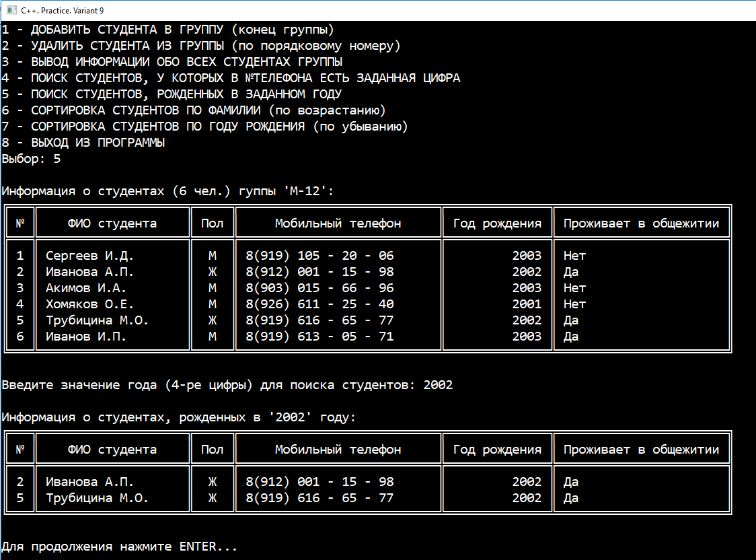Click phone "8(919) 616 - 65 - 77" in the 2002 results table
This screenshot has width=756, height=560.
coord(319,498)
